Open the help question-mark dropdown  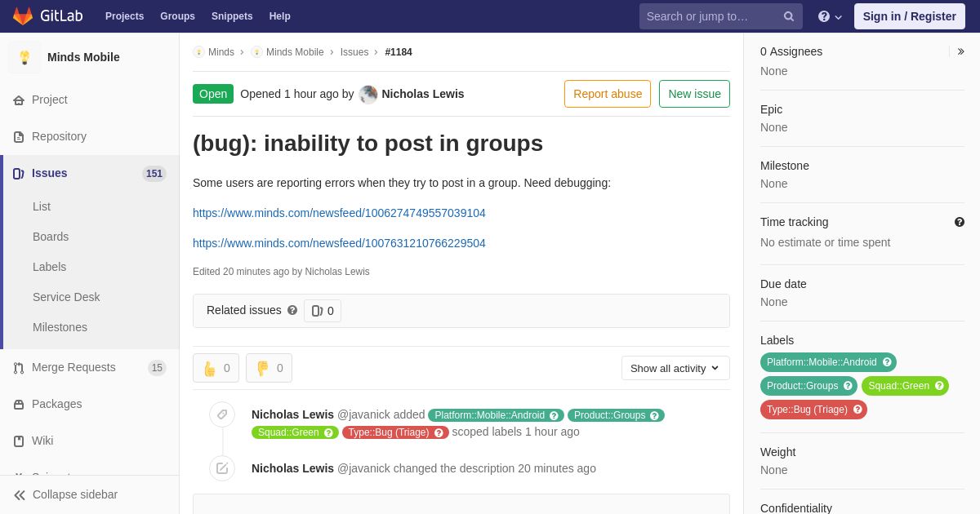click(x=830, y=16)
